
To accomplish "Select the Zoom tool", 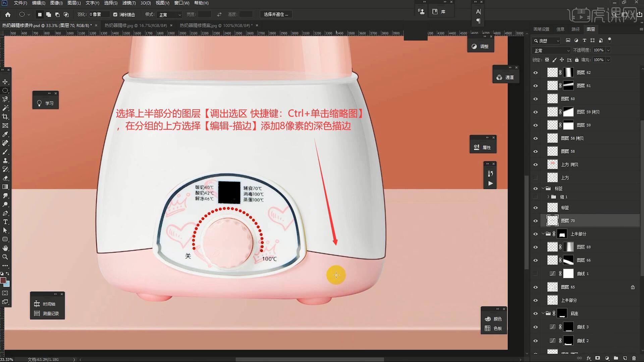I will [x=5, y=257].
